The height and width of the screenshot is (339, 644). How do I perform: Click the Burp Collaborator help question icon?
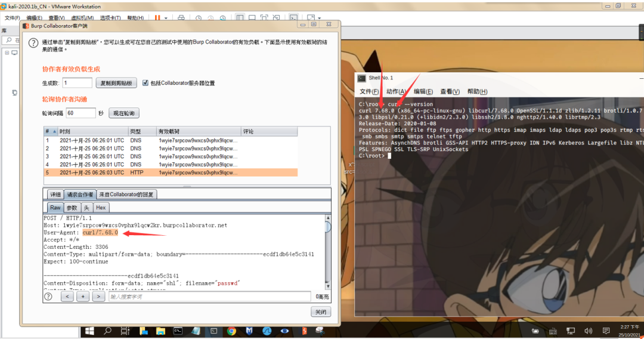pyautogui.click(x=33, y=43)
